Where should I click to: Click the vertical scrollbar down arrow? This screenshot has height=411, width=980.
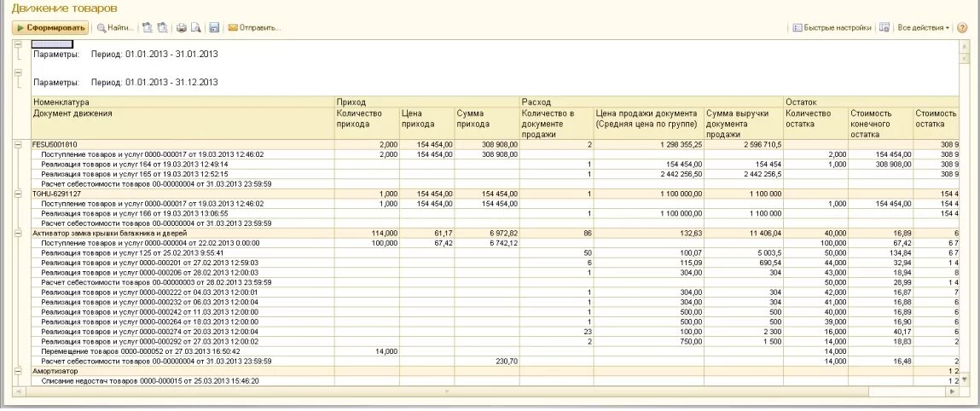click(x=963, y=379)
